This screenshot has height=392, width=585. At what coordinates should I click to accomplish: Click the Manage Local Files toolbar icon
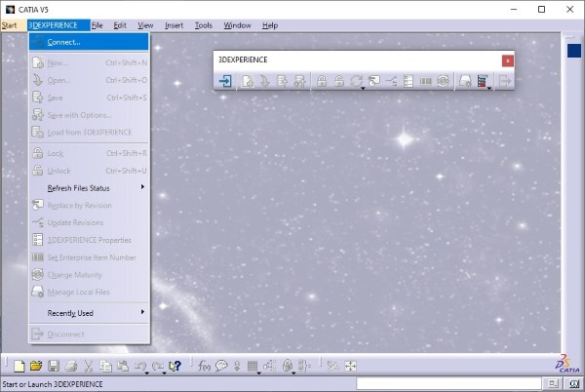point(465,81)
